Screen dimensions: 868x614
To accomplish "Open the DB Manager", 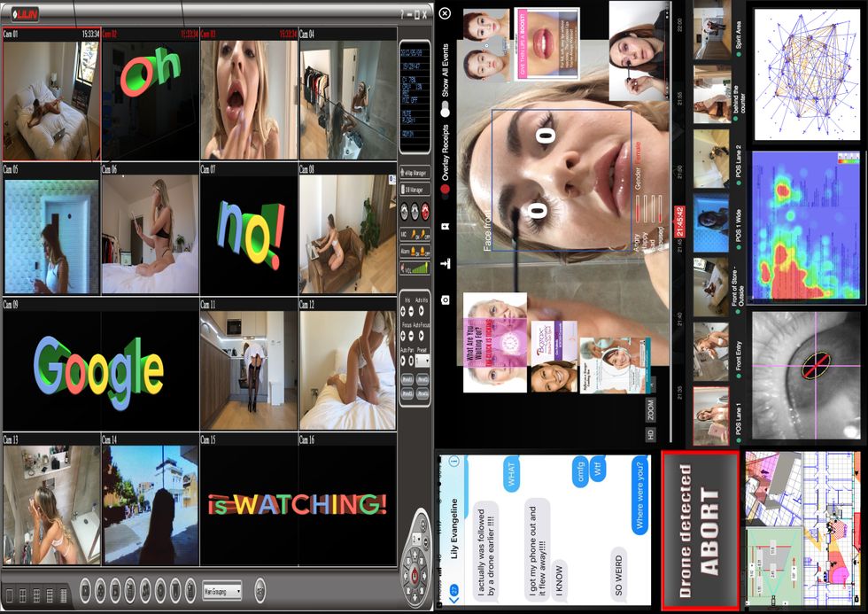I will pyautogui.click(x=415, y=190).
